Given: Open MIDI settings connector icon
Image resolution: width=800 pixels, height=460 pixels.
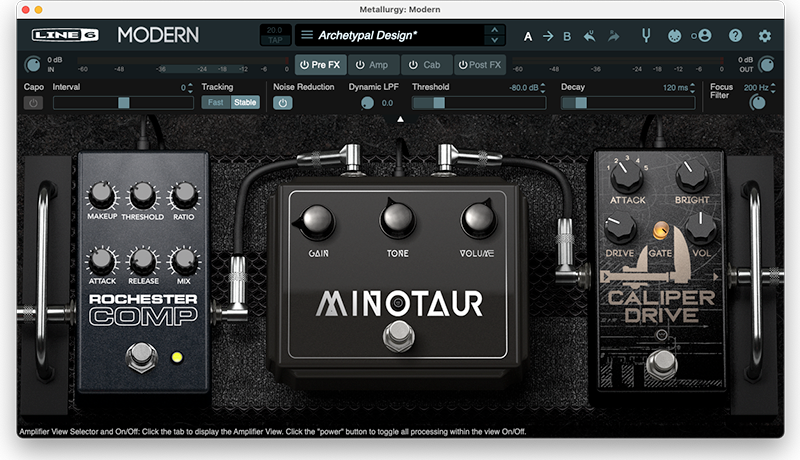Looking at the screenshot, I should [674, 36].
